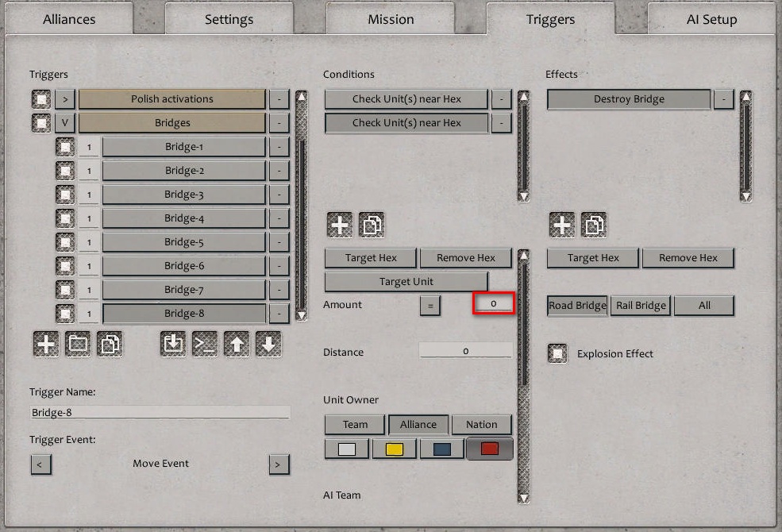The image size is (782, 532).
Task: Toggle the Bridge-6 trigger checkbox
Action: tap(65, 266)
